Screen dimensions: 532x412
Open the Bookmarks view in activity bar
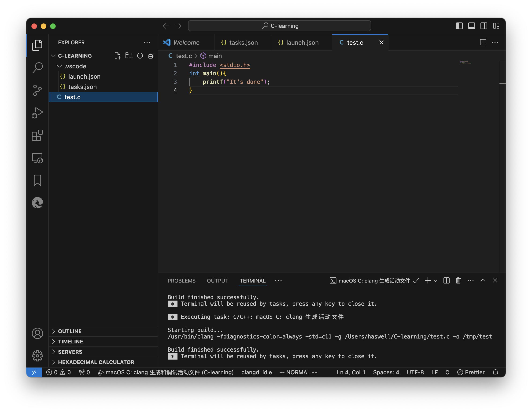(x=37, y=180)
